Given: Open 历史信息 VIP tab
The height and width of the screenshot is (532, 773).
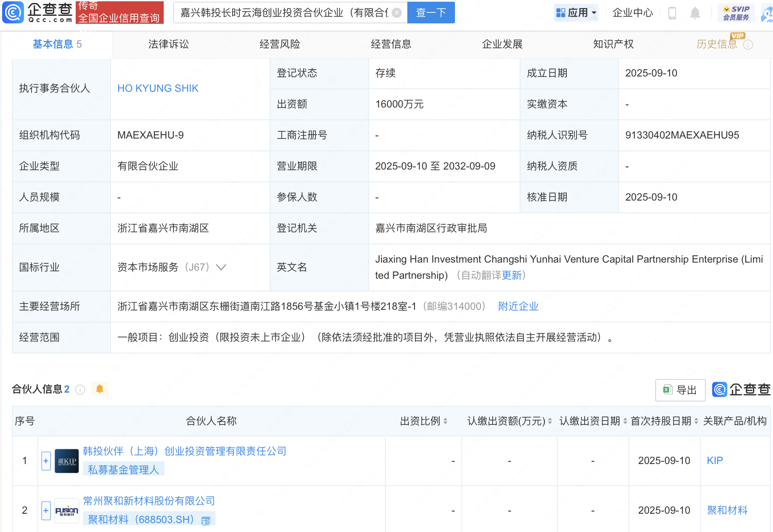Looking at the screenshot, I should coord(717,44).
